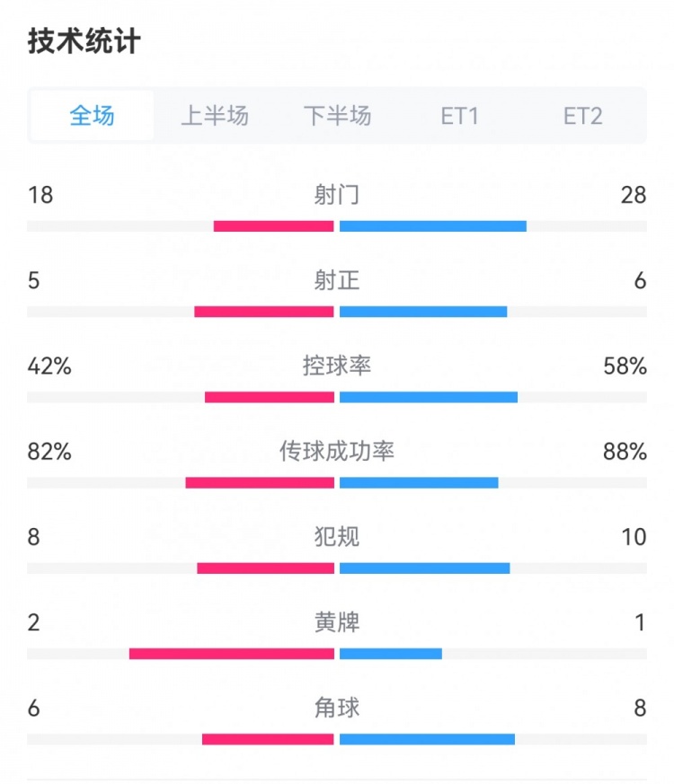This screenshot has width=674, height=784.
Task: Click the 技术统计 heading
Action: pos(84,41)
